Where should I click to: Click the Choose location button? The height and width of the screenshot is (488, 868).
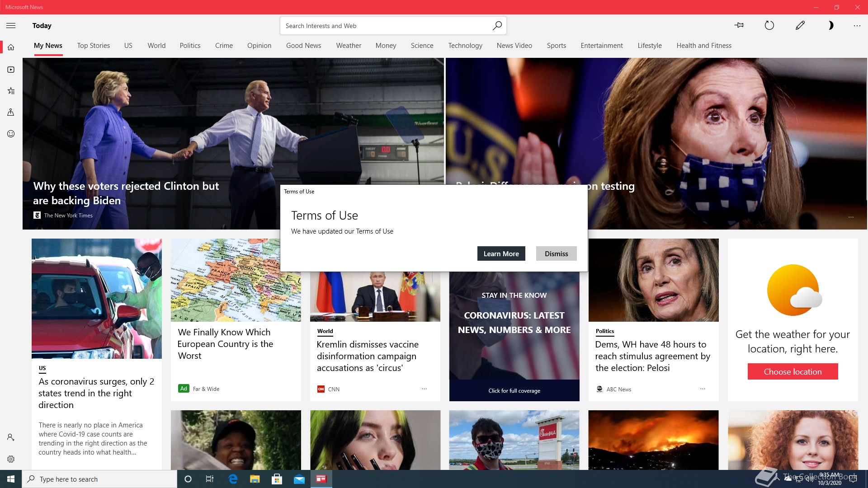coord(793,371)
